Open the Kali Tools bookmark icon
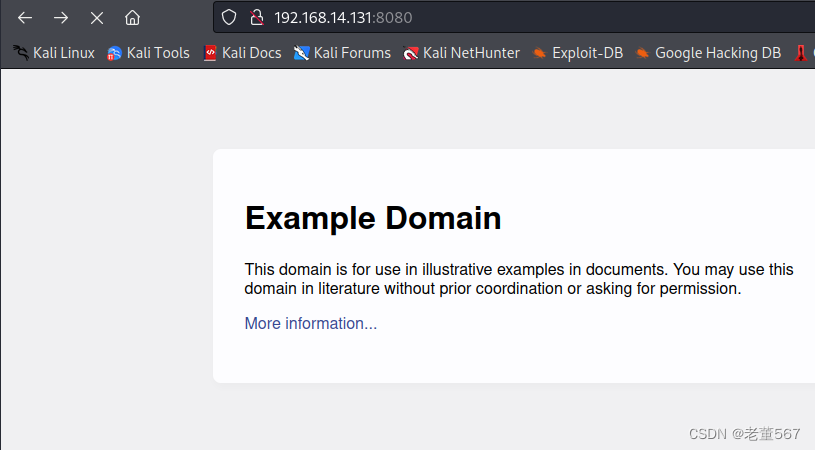Image resolution: width=815 pixels, height=450 pixels. [x=114, y=53]
